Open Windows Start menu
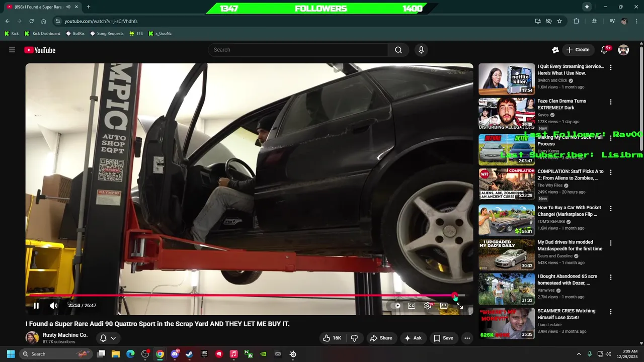 [x=11, y=354]
